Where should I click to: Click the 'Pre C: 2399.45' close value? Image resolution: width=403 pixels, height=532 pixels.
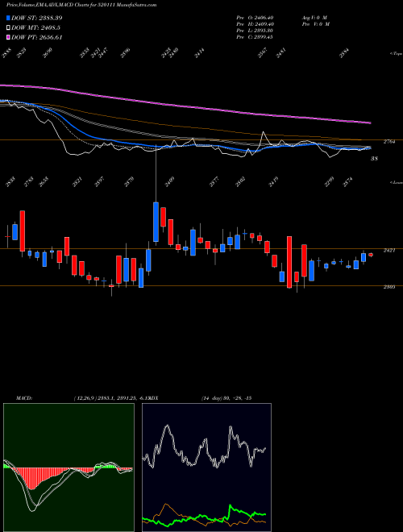[255, 37]
